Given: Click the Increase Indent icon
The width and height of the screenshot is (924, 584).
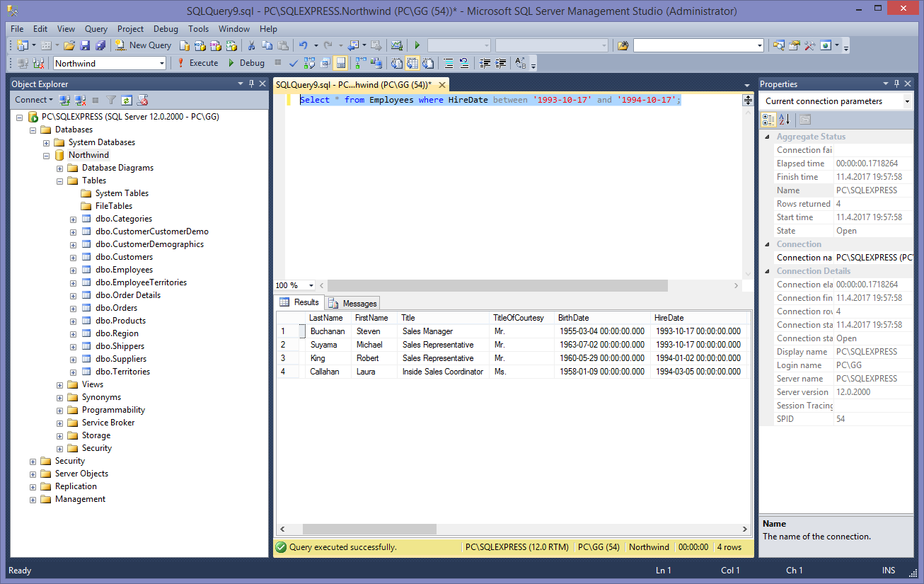Looking at the screenshot, I should click(500, 63).
